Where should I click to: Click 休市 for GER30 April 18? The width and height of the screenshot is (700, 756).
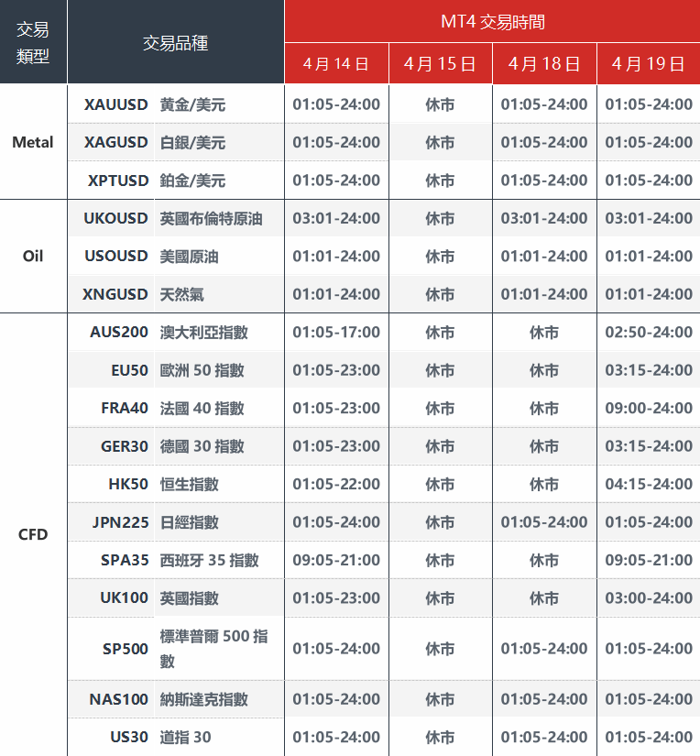(x=544, y=446)
